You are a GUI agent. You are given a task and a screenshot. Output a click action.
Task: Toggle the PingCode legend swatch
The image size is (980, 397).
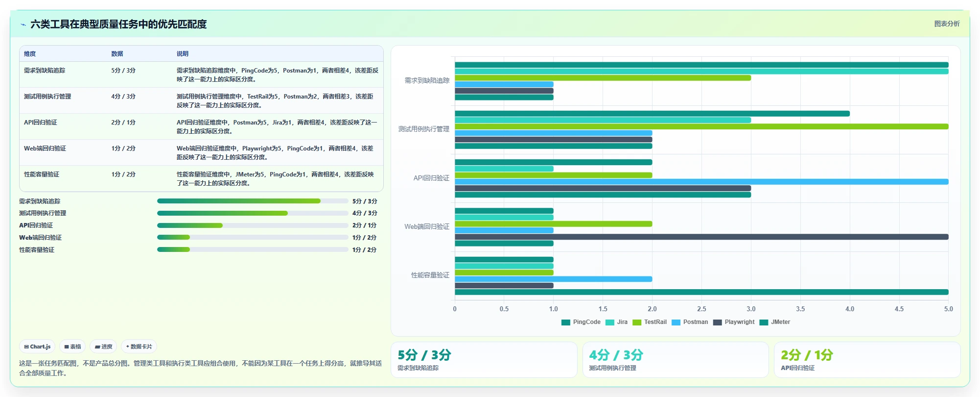566,323
